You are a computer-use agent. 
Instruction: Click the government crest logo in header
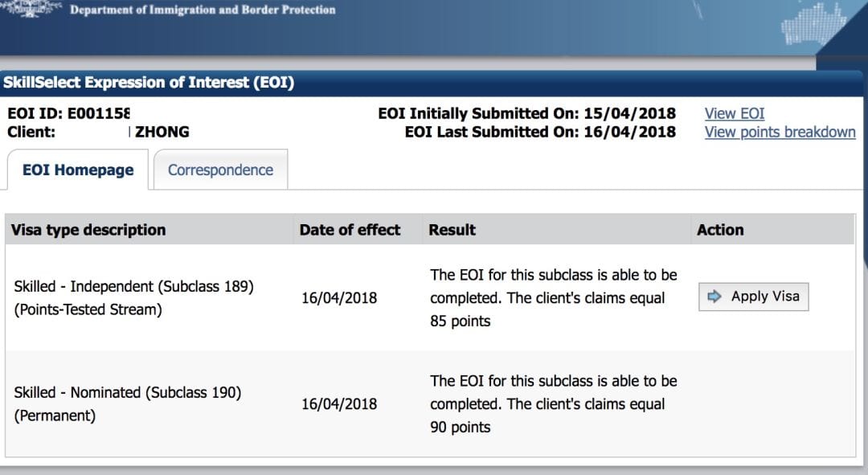pyautogui.click(x=31, y=8)
